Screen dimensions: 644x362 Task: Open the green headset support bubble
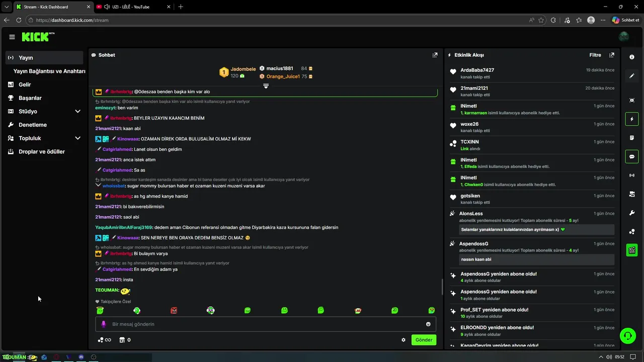(x=627, y=335)
